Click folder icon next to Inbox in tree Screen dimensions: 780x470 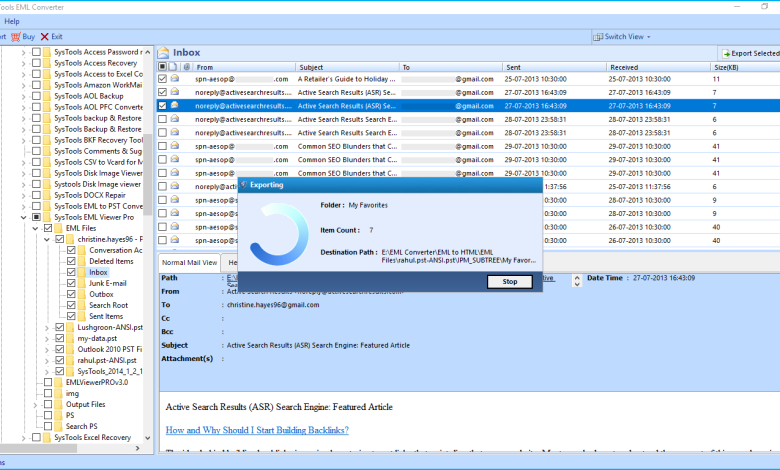(x=82, y=272)
